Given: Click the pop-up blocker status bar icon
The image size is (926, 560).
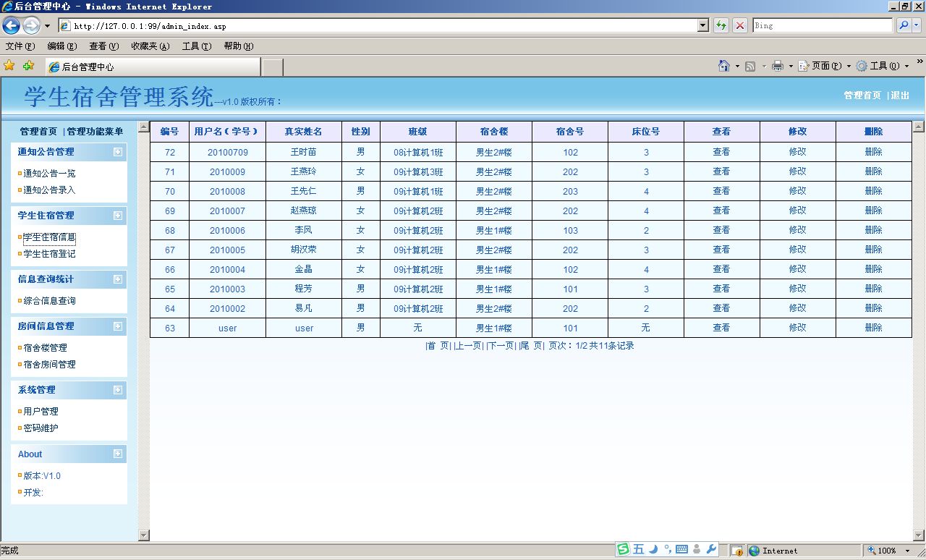Looking at the screenshot, I should pos(736,551).
